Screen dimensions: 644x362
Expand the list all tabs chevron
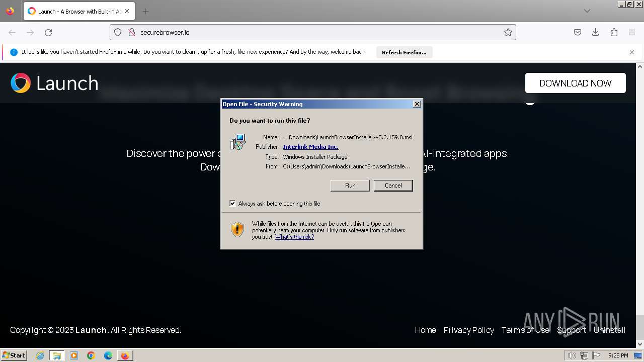[x=587, y=11]
